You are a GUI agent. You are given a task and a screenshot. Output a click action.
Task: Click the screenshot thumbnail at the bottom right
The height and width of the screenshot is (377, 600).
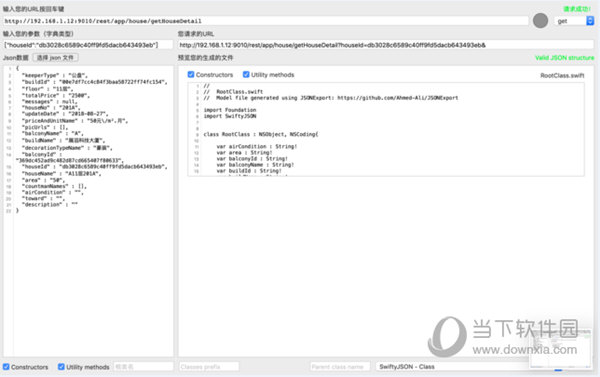pos(561,349)
